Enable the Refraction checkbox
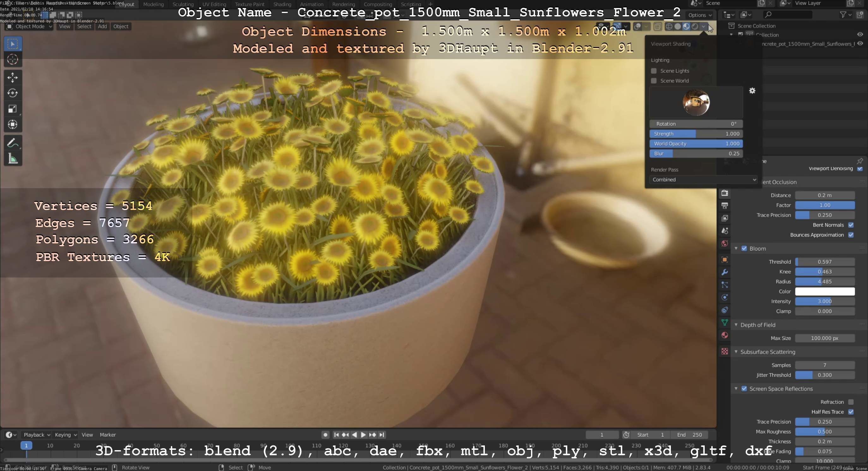Image resolution: width=868 pixels, height=471 pixels. [x=851, y=402]
